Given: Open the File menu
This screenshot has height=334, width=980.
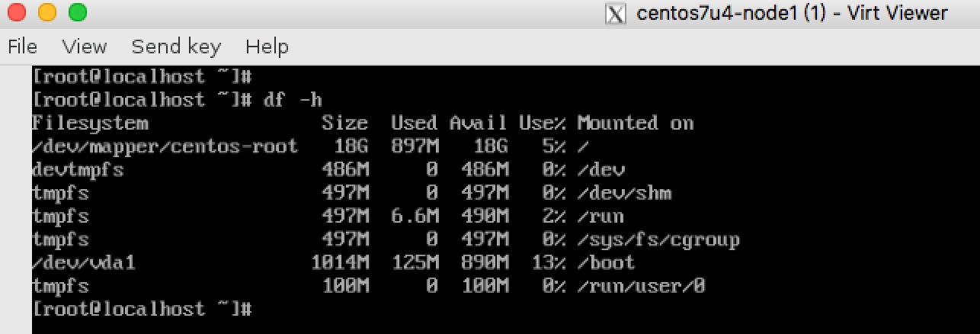Looking at the screenshot, I should click(x=22, y=47).
